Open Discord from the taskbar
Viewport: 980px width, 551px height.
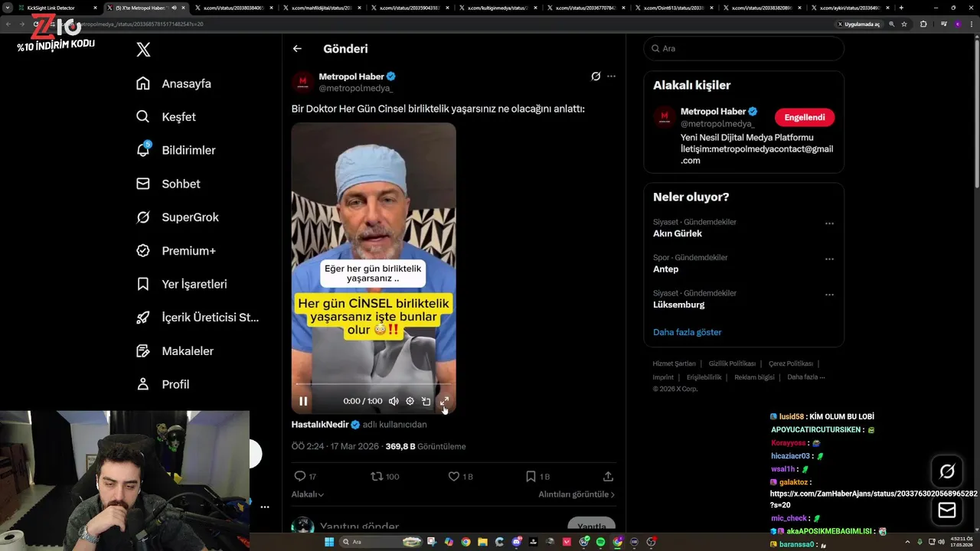click(517, 542)
